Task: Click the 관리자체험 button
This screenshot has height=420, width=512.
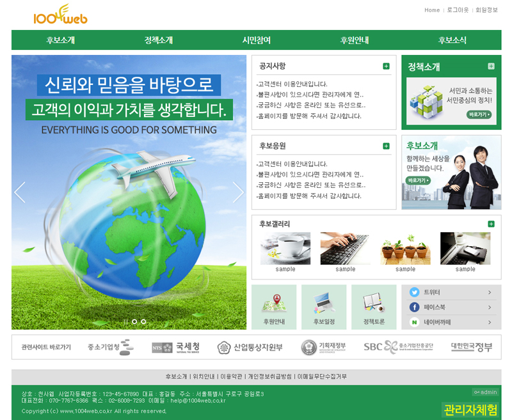Action: [x=470, y=410]
